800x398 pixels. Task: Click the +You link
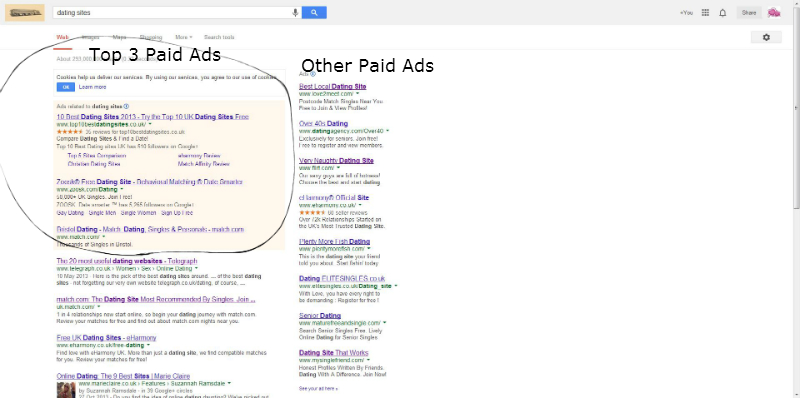(687, 13)
